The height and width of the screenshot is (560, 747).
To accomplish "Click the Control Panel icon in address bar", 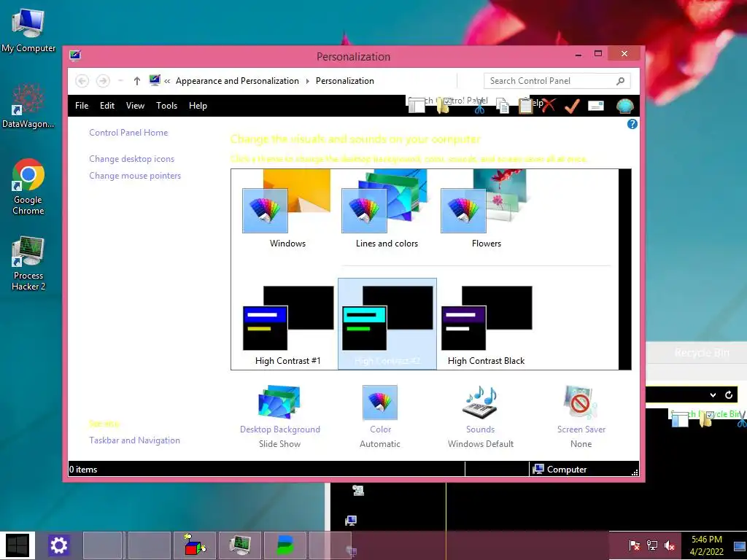I will coord(155,80).
